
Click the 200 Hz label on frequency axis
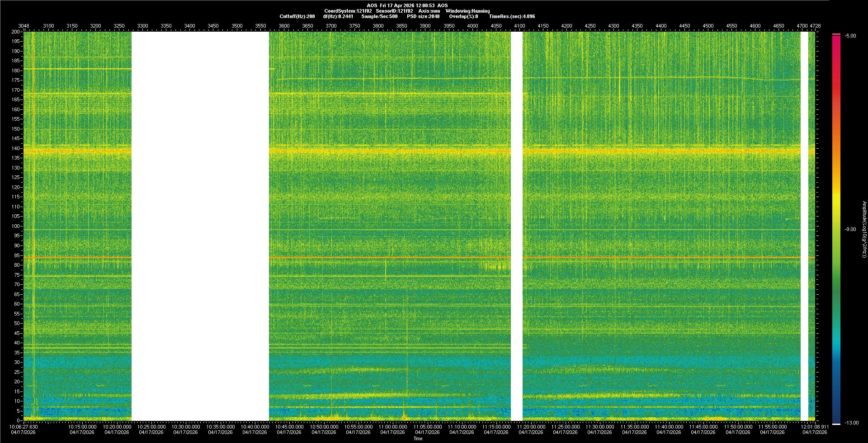click(x=15, y=32)
